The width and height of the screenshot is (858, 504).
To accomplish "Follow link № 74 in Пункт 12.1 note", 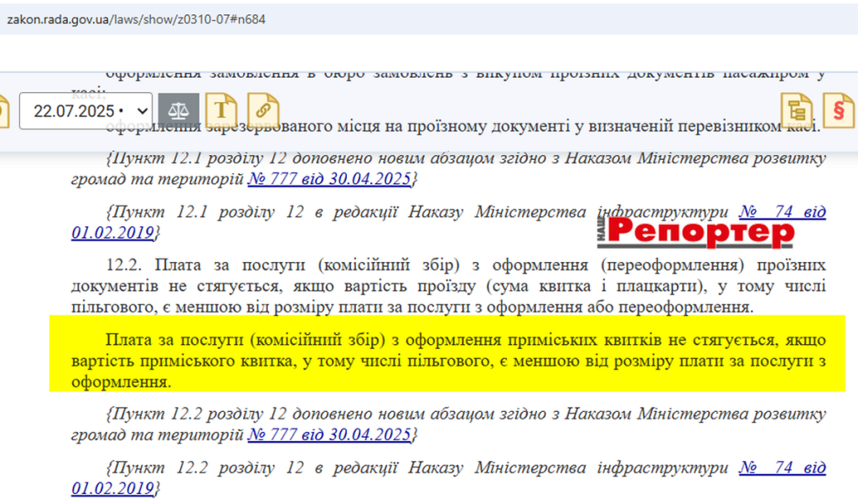I will pos(782,212).
